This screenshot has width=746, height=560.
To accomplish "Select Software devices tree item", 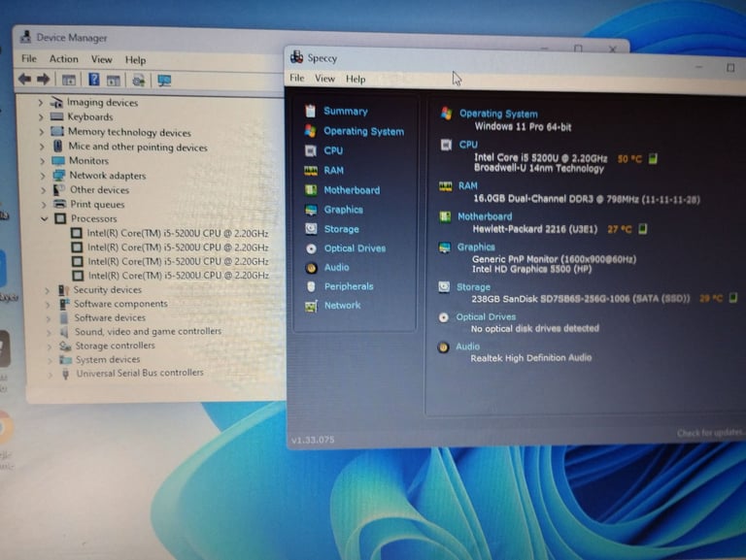I will pyautogui.click(x=110, y=317).
